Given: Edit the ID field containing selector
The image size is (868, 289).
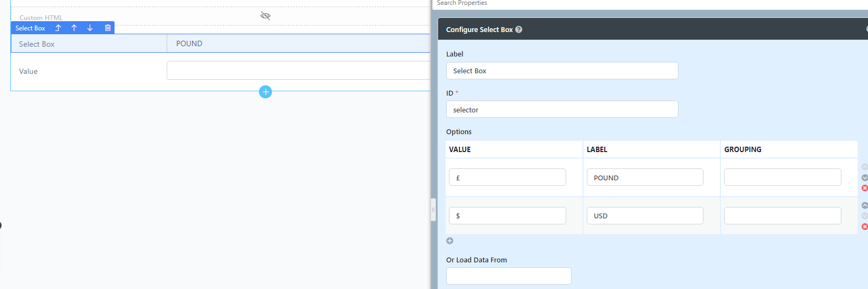Looking at the screenshot, I should (562, 109).
